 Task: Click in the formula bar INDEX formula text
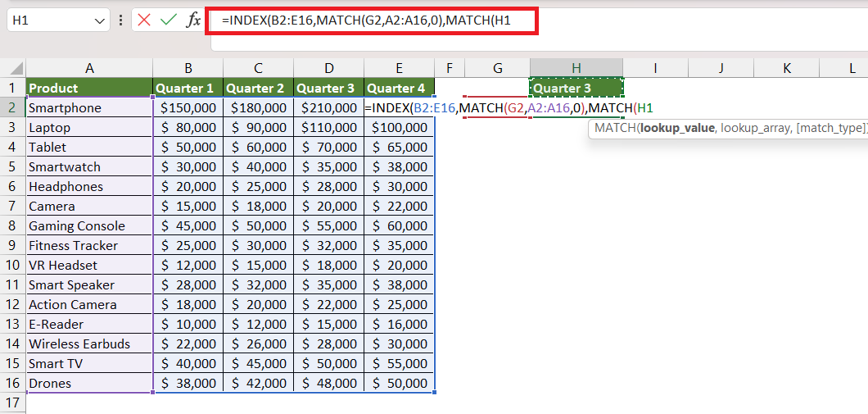click(365, 21)
